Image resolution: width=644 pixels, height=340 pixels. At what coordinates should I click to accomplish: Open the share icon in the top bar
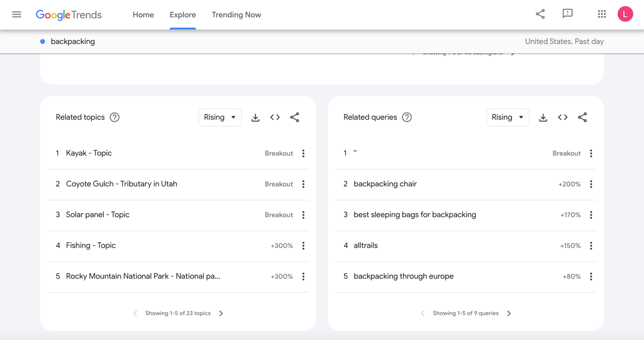point(540,14)
